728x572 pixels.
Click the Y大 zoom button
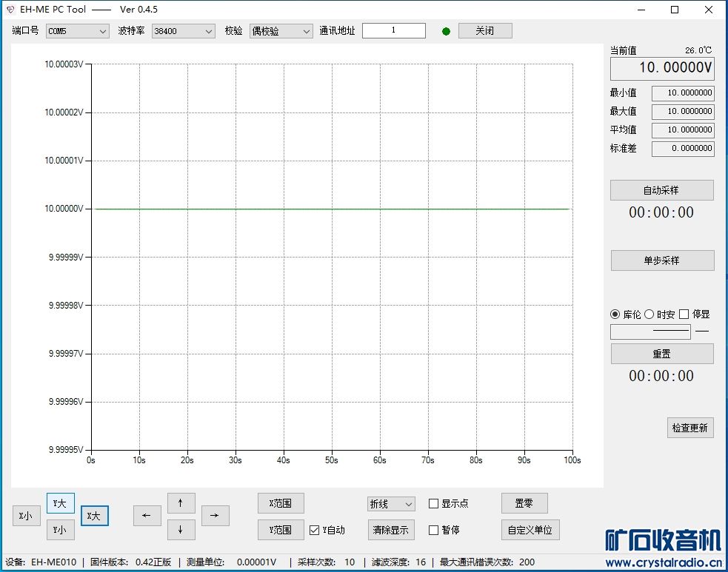(x=60, y=503)
